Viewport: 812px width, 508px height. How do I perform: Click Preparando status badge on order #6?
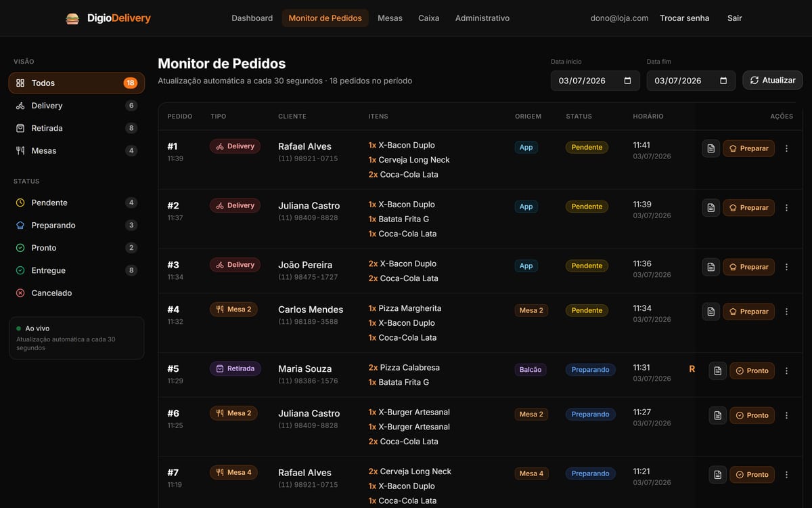pyautogui.click(x=590, y=414)
